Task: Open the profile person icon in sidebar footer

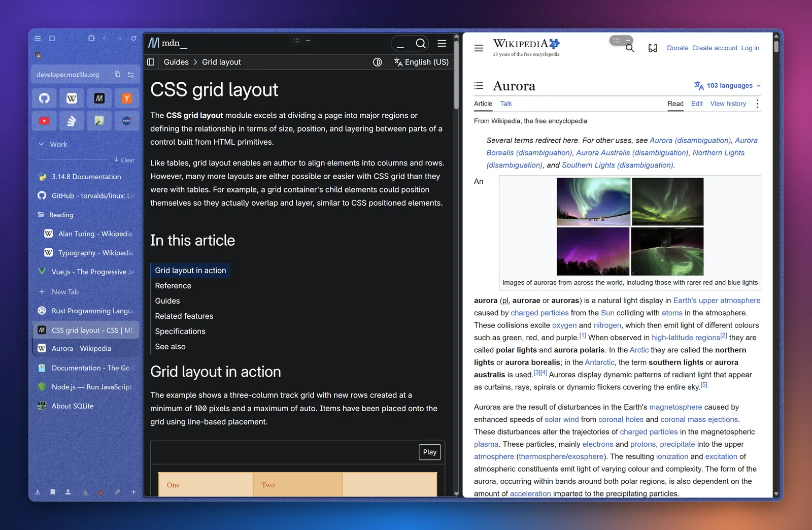Action: [68, 492]
